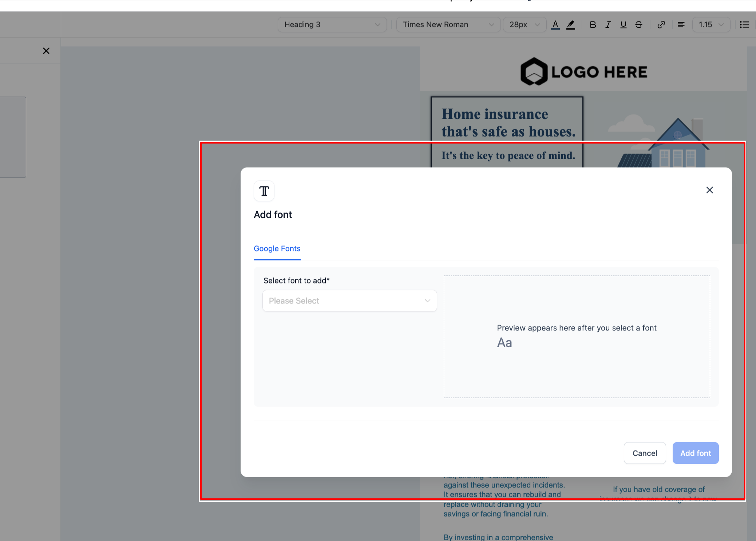Switch to the Google Fonts tab

pos(277,249)
